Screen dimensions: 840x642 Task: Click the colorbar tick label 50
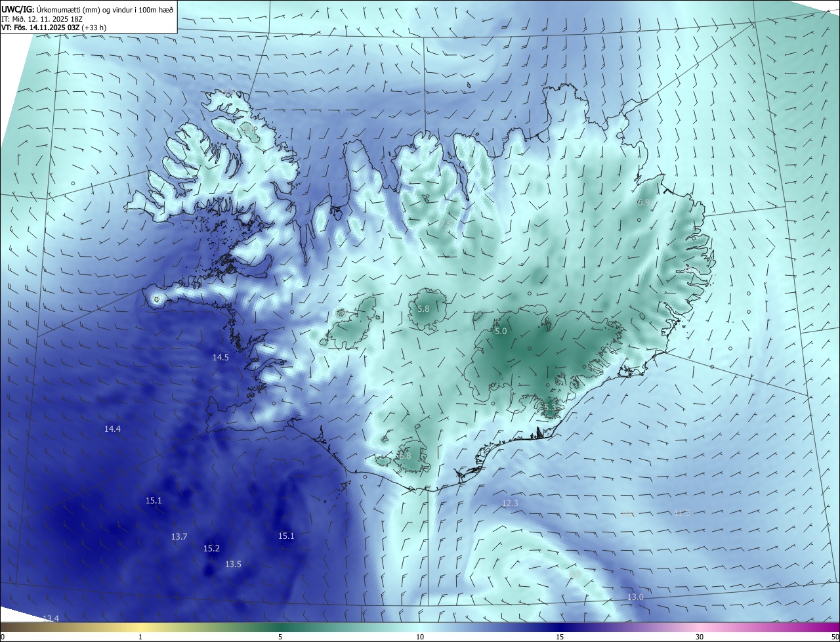coord(835,637)
